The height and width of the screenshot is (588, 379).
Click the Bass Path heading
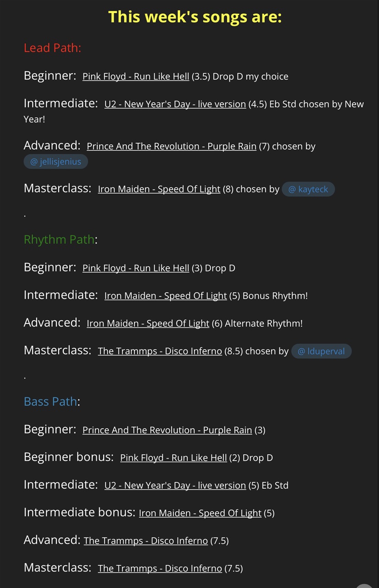[x=50, y=401]
